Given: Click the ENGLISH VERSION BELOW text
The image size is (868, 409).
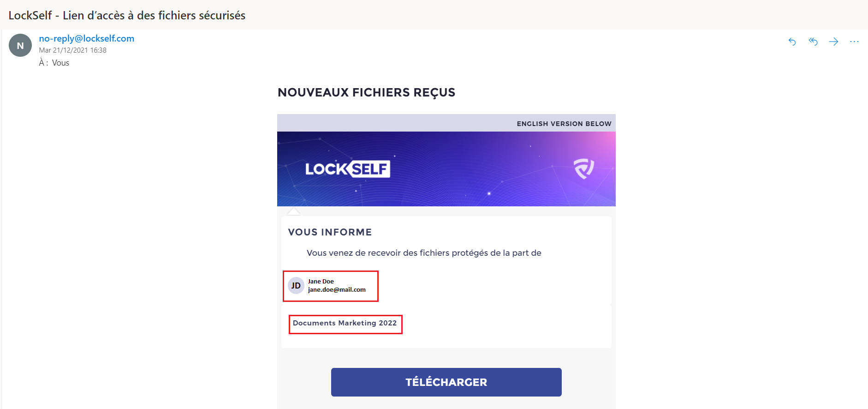Looking at the screenshot, I should point(564,124).
